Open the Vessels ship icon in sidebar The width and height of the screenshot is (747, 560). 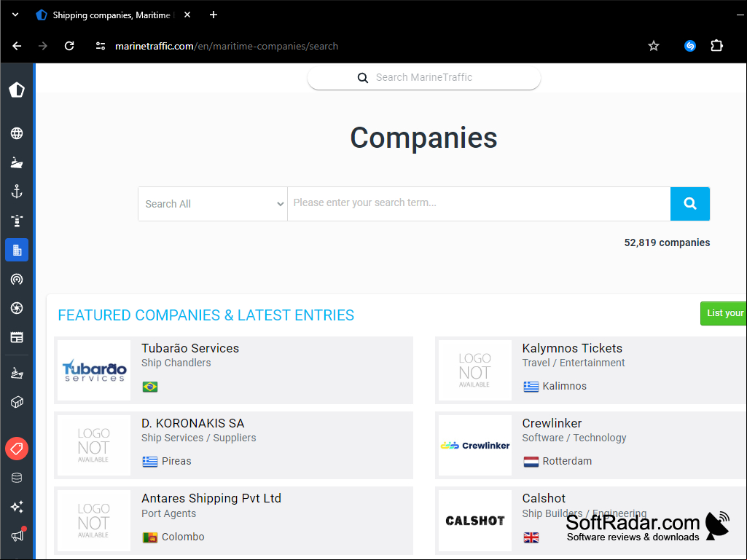pos(17,163)
